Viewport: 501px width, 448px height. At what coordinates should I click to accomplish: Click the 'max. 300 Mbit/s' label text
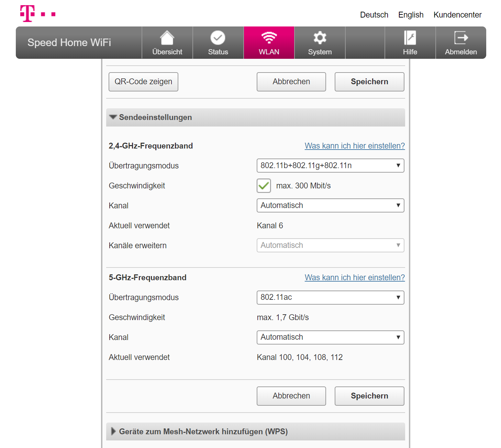click(x=303, y=186)
